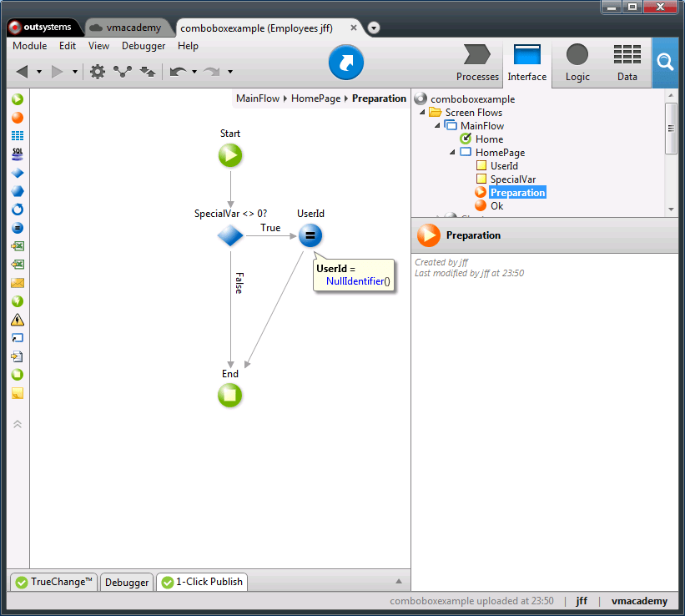Select the Raise Error warning tool
The width and height of the screenshot is (685, 616).
coord(18,320)
